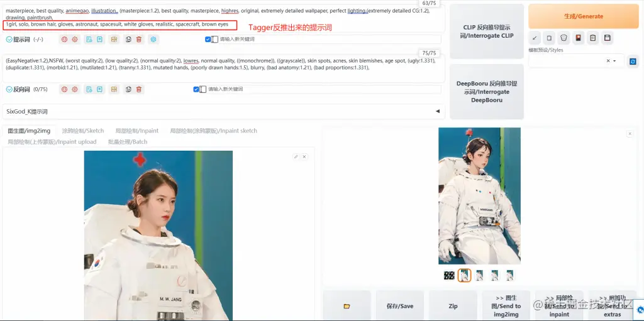Toggle the empty square box in 反向词 row
The image size is (644, 321).
tap(203, 89)
